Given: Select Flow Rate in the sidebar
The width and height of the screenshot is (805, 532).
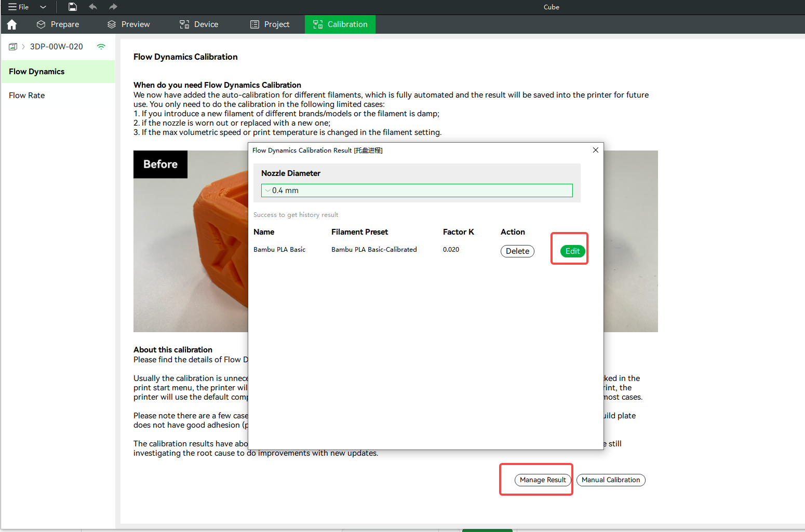Looking at the screenshot, I should [26, 95].
